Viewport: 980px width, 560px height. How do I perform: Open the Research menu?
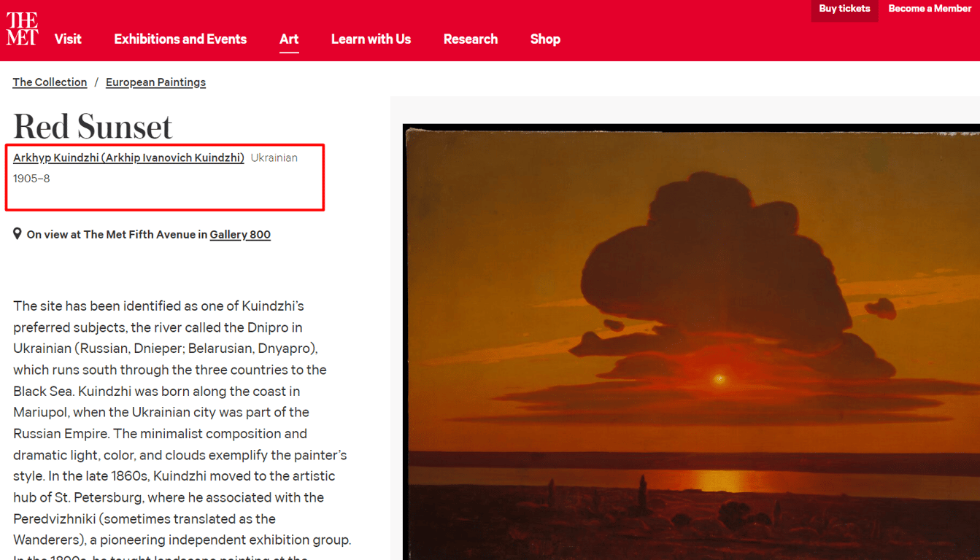click(471, 39)
